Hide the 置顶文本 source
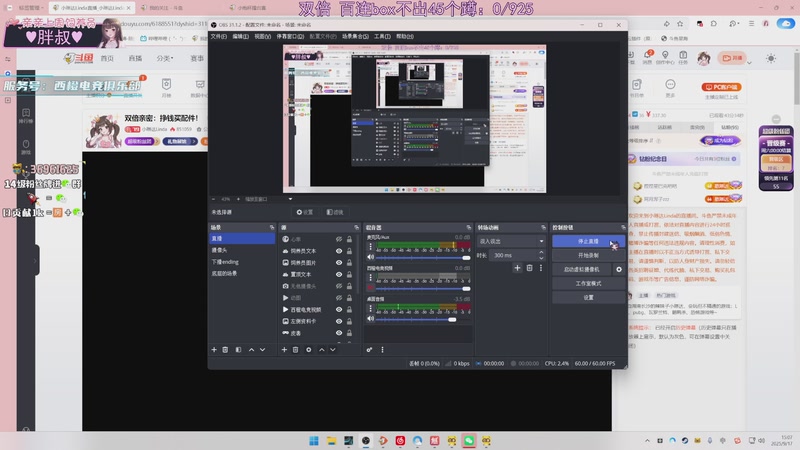800x450 pixels. coord(339,274)
